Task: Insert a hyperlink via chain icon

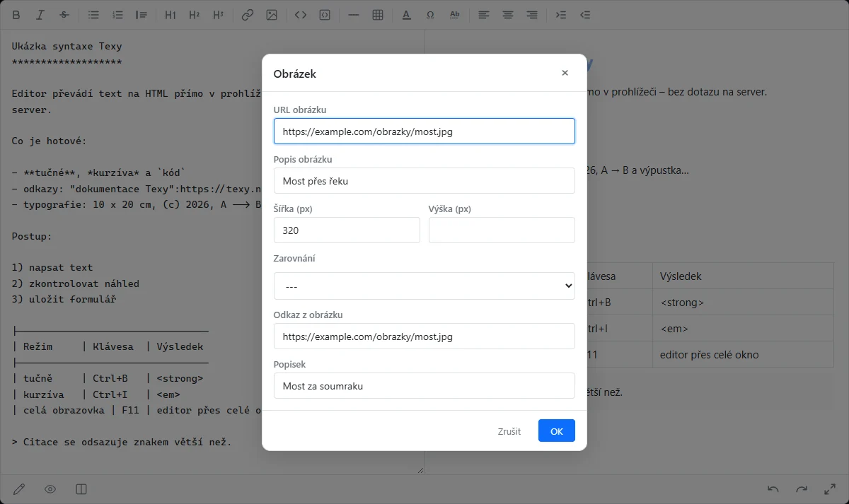Action: click(248, 14)
